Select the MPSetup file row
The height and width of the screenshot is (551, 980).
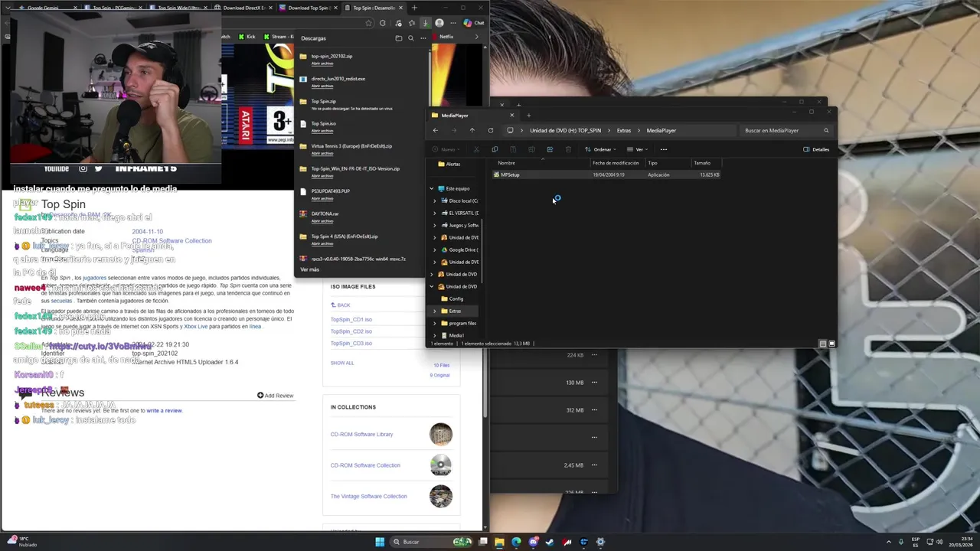(606, 174)
